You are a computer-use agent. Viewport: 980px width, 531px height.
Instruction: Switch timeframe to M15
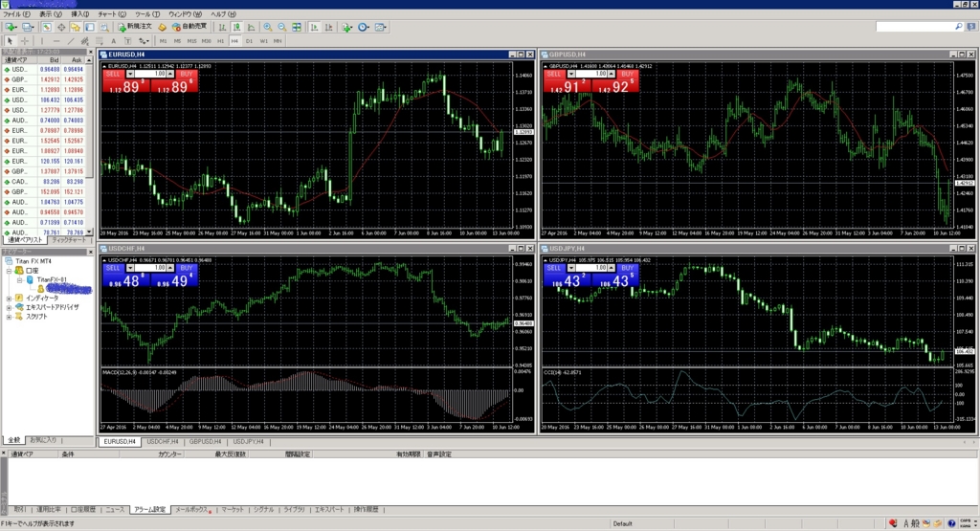(x=191, y=40)
